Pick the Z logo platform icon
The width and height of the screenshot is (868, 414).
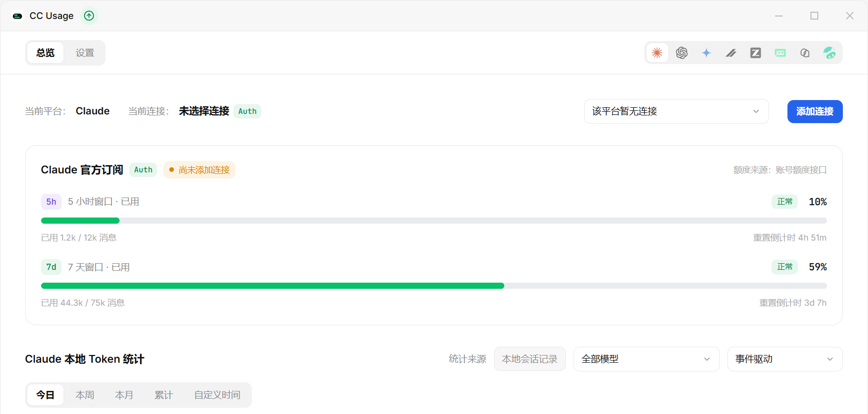(x=756, y=53)
